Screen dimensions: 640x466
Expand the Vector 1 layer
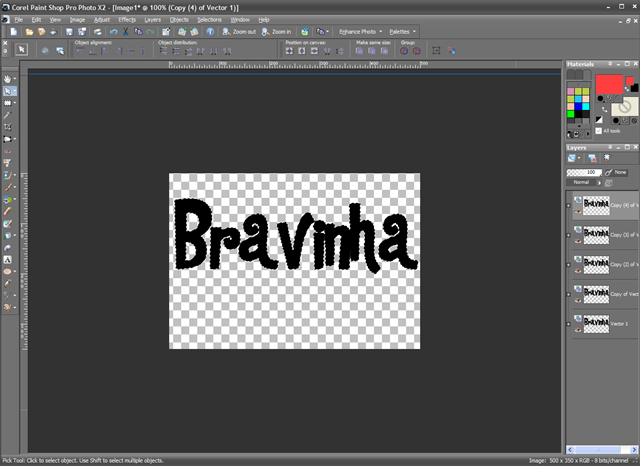click(569, 324)
